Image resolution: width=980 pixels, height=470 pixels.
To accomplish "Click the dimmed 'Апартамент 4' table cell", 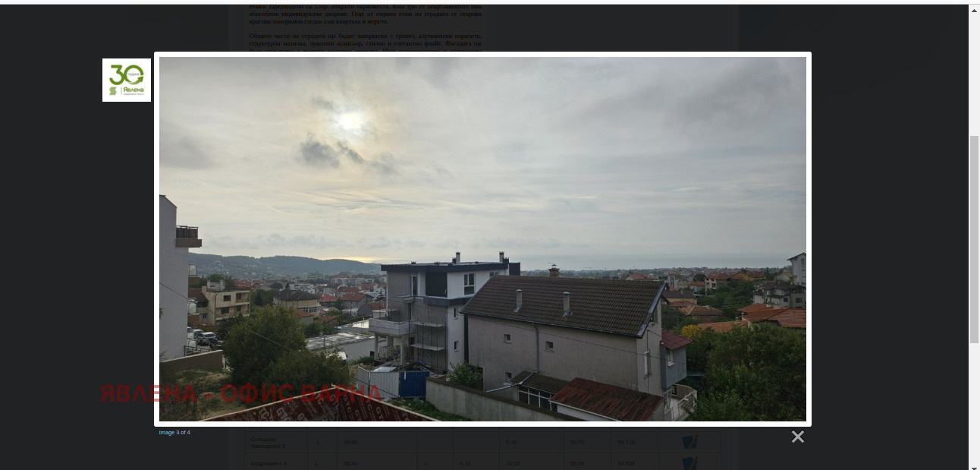I will (x=267, y=462).
